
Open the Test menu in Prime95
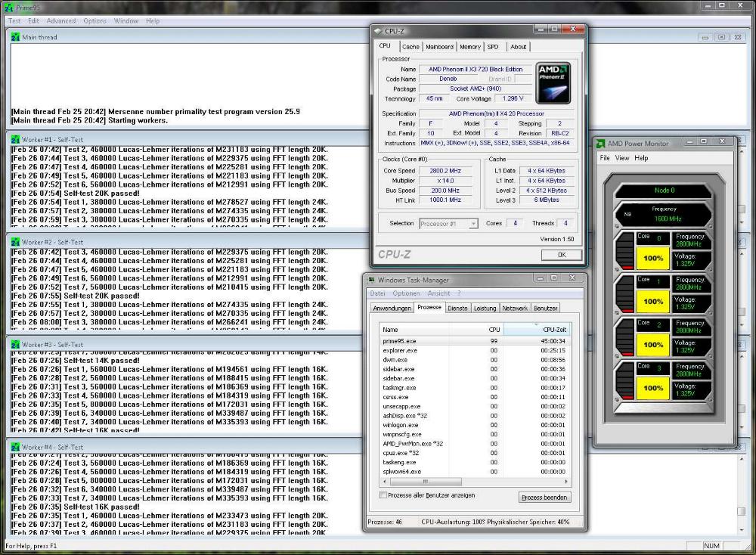pyautogui.click(x=14, y=20)
